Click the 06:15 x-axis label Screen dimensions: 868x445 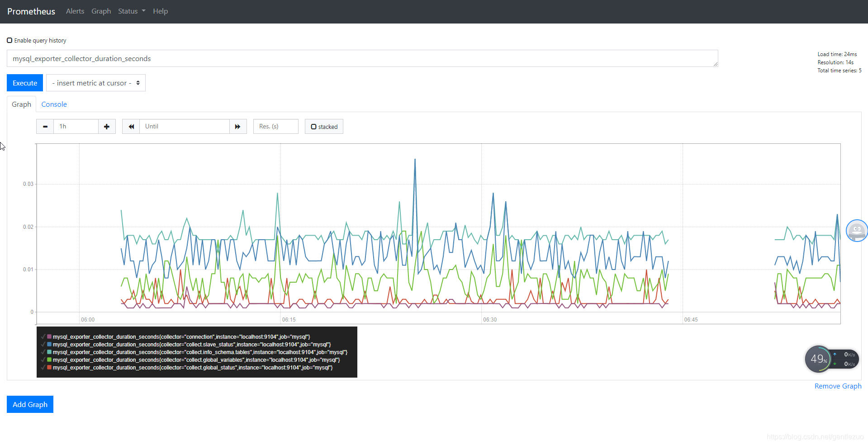[289, 320]
